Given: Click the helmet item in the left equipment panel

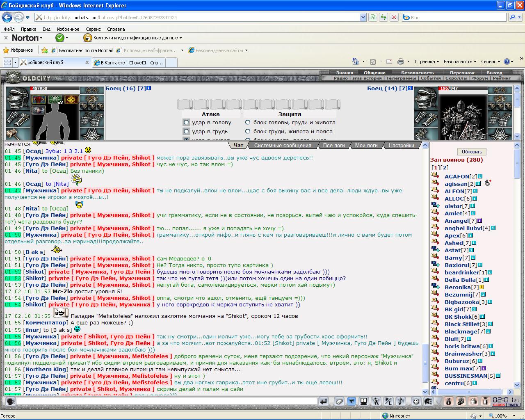Looking at the screenshot, I should (x=17, y=98).
